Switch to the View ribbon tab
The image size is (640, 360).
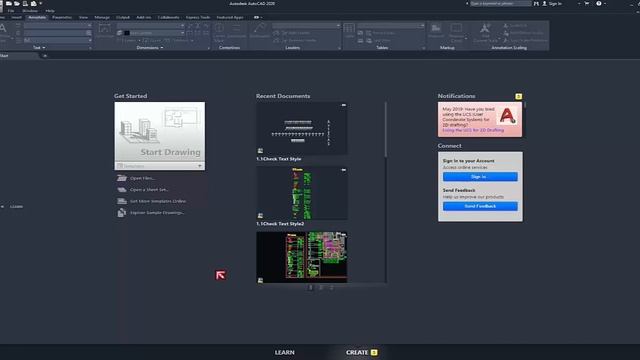pyautogui.click(x=83, y=18)
